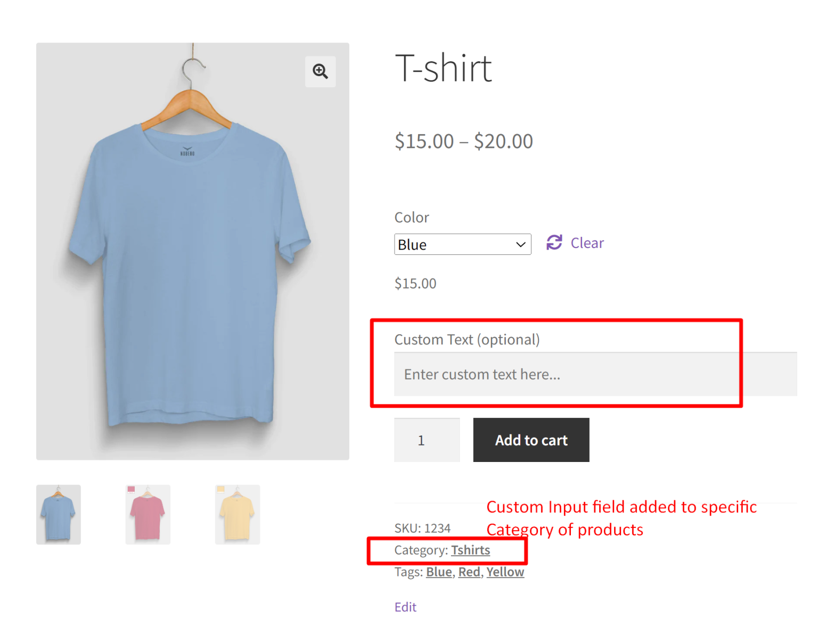Click the Clear link
The height and width of the screenshot is (644, 818).
tap(587, 243)
